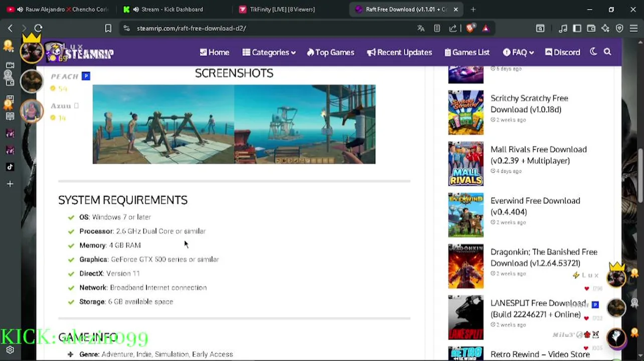The image size is (644, 361).
Task: Click the "Genre: Adventure, Indie, Simulation" line
Action: [156, 354]
